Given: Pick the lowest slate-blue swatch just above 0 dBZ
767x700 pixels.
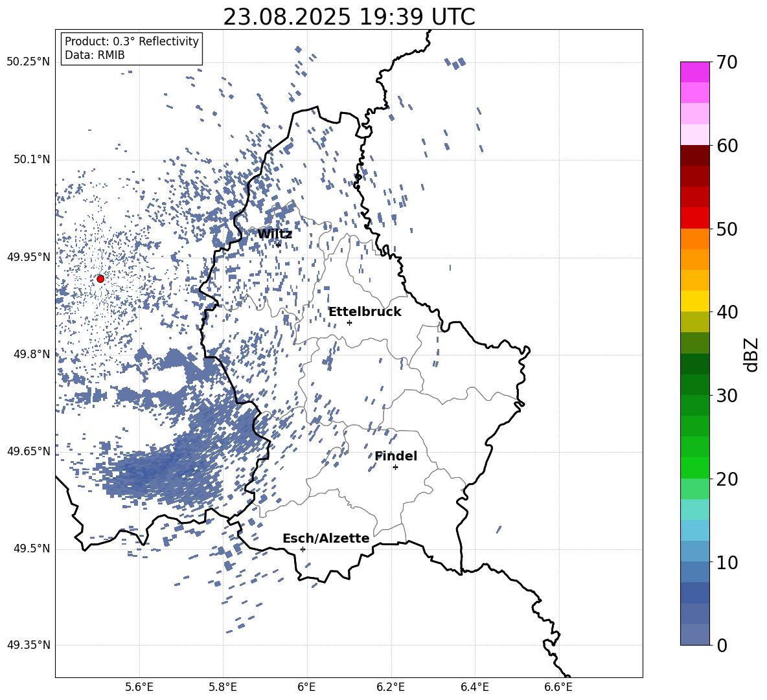Looking at the screenshot, I should [694, 635].
